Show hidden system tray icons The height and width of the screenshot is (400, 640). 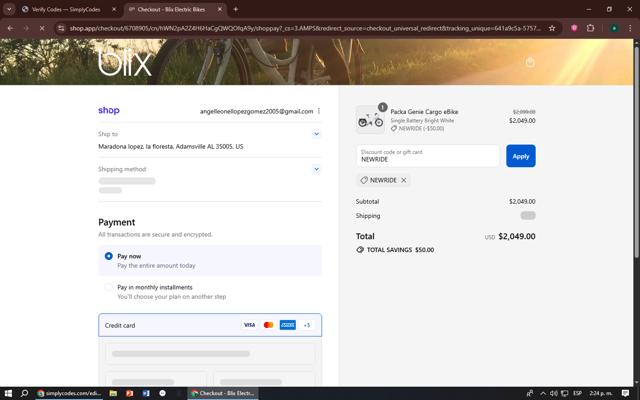pyautogui.click(x=543, y=393)
